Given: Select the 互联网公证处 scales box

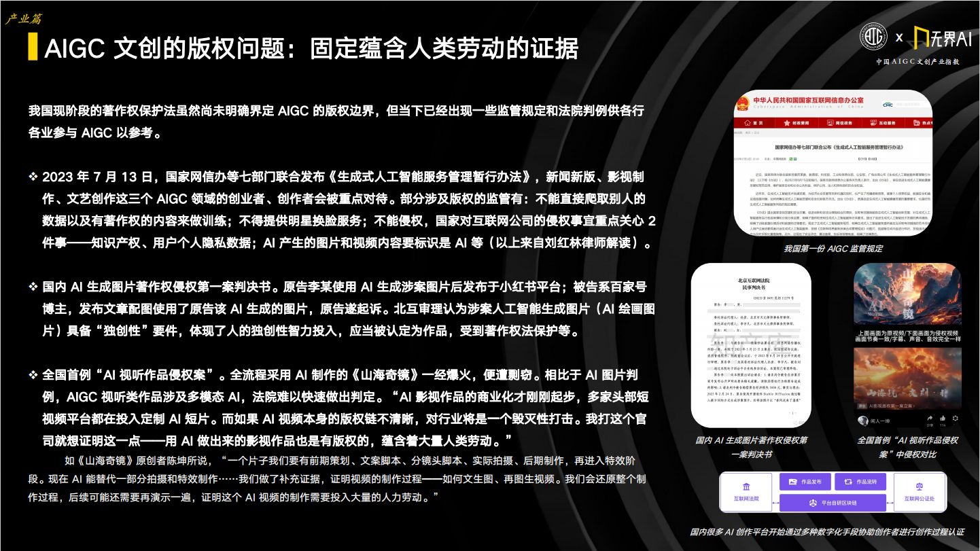Looking at the screenshot, I should point(919,493).
